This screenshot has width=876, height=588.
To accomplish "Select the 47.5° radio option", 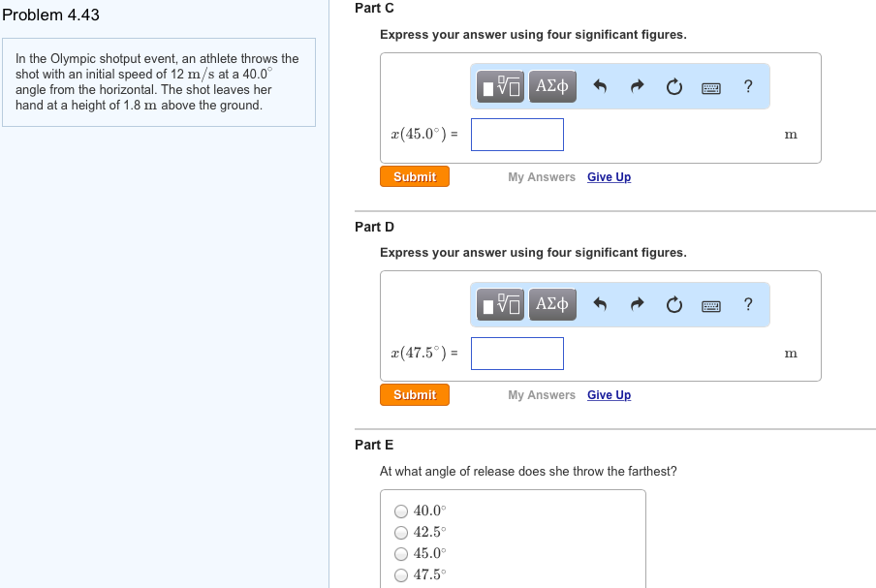I will pos(401,575).
